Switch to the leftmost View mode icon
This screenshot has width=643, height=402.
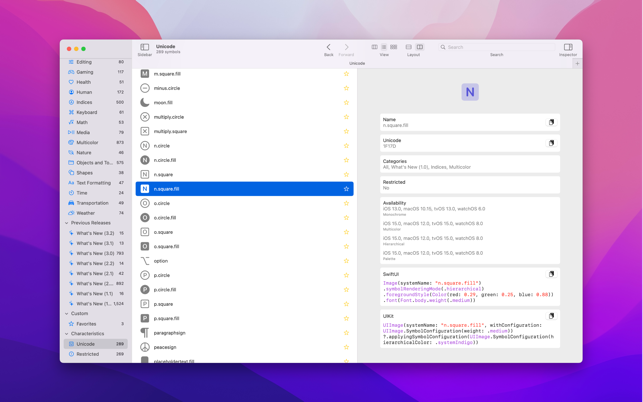click(374, 47)
